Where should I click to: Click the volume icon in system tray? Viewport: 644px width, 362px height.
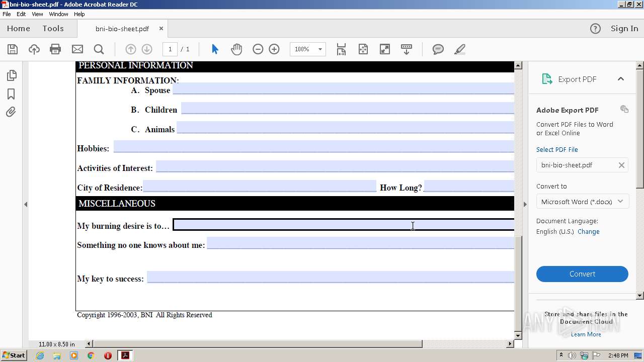(x=572, y=355)
